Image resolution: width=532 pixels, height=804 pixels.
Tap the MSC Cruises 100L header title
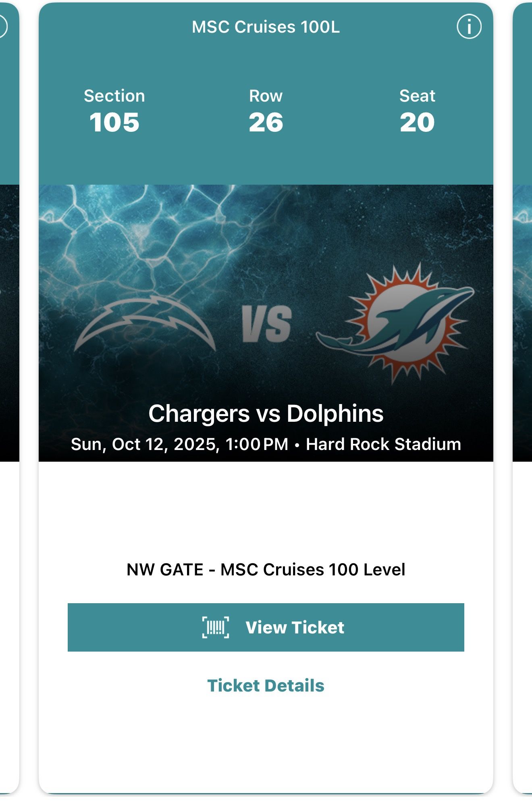click(266, 26)
